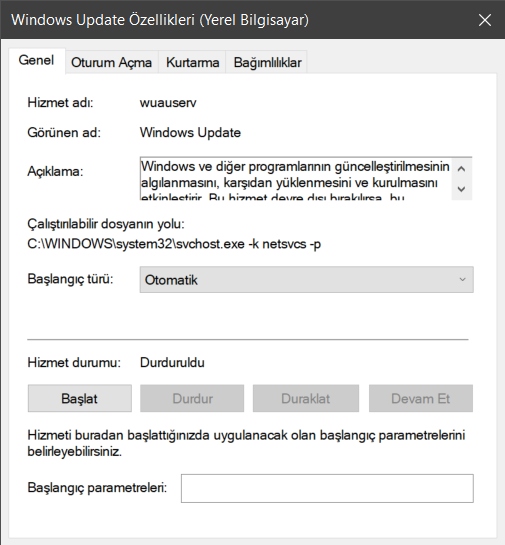Open the Kurtarma tab

coord(192,63)
